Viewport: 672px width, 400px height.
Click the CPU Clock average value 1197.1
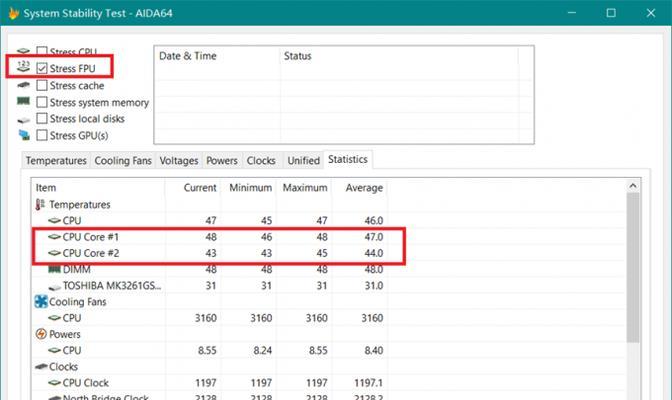368,382
